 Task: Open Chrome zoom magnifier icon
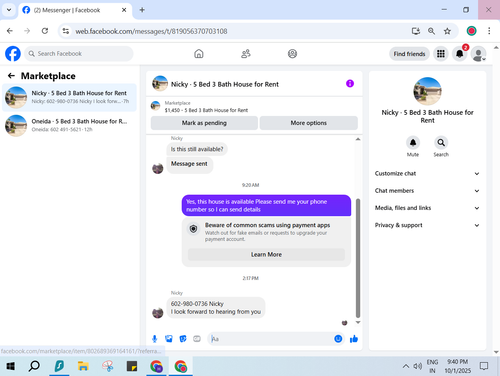click(431, 31)
